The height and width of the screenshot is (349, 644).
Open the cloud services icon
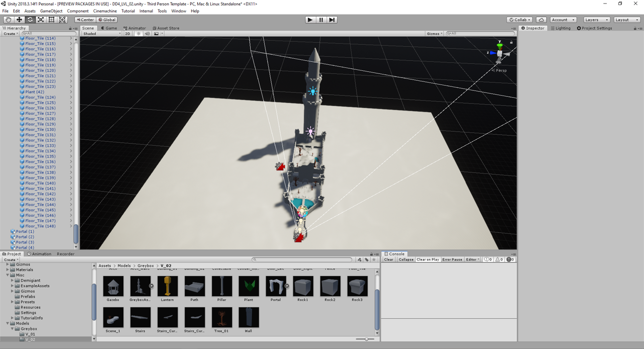(541, 20)
